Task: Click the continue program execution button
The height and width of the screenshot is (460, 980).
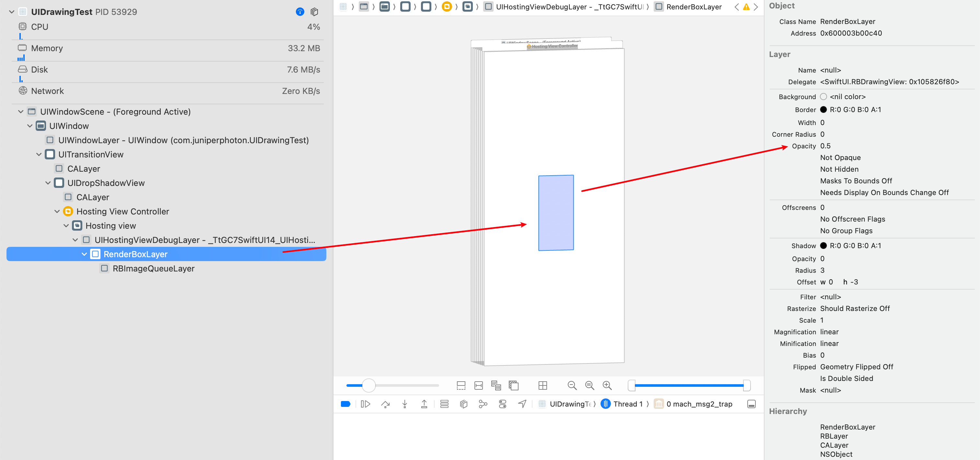Action: (x=365, y=404)
